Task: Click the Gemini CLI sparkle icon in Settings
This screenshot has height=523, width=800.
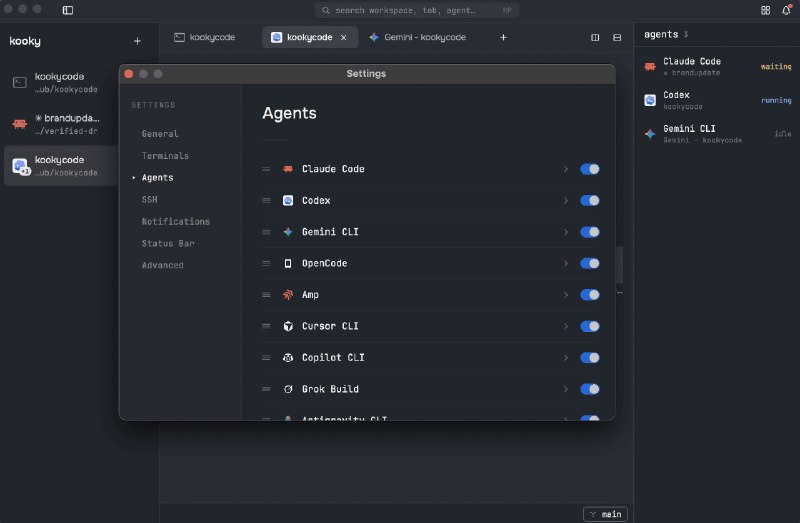Action: coord(288,232)
